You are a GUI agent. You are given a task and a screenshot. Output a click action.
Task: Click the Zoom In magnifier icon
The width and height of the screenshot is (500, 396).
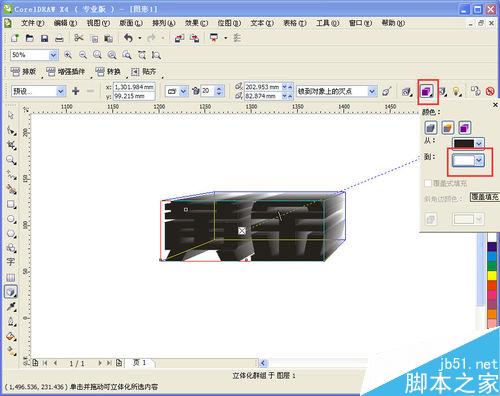tap(68, 55)
